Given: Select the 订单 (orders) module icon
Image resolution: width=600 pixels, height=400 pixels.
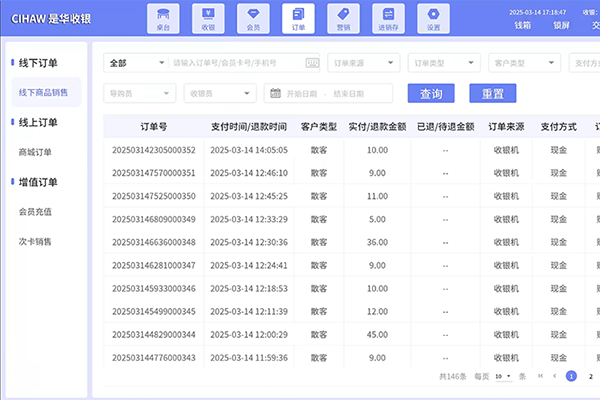Looking at the screenshot, I should coord(298,18).
